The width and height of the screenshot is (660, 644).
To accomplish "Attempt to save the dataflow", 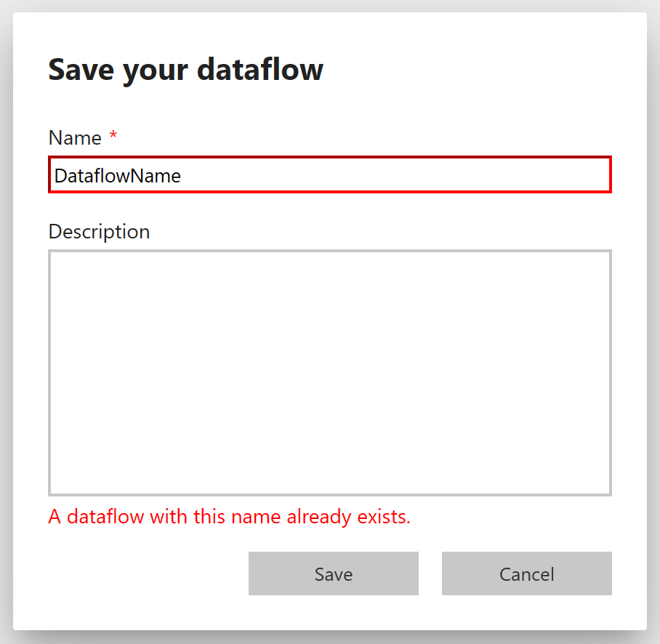I will 333,573.
